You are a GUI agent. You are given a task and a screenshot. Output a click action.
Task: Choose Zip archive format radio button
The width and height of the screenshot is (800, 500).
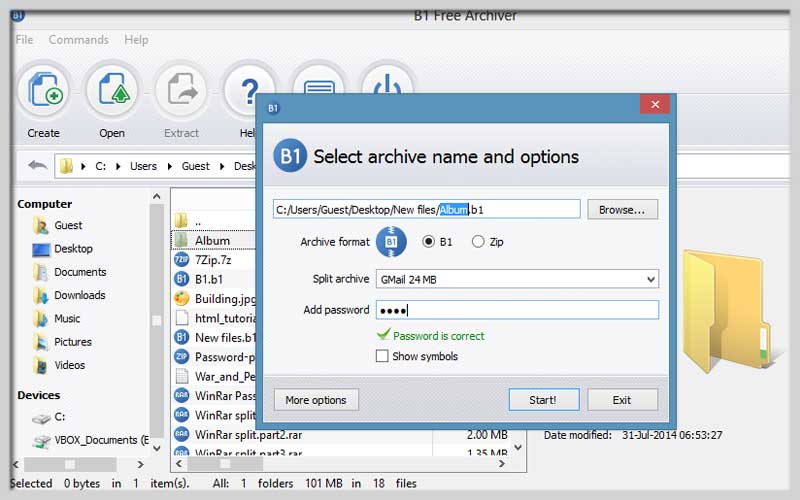[478, 242]
